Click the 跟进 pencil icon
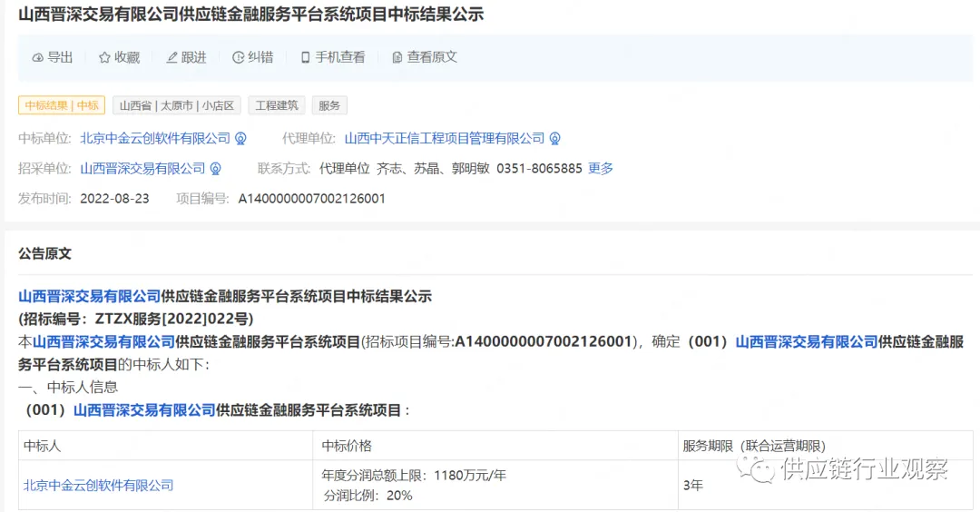 point(171,57)
